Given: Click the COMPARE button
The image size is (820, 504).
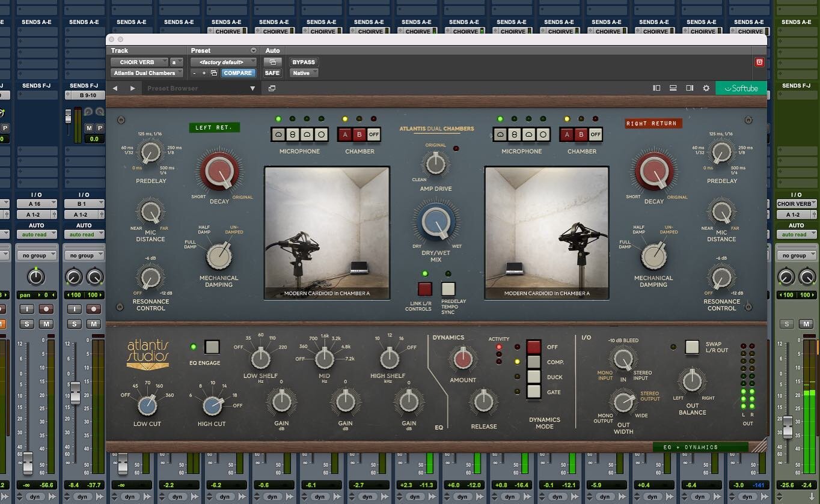Looking at the screenshot, I should 238,73.
